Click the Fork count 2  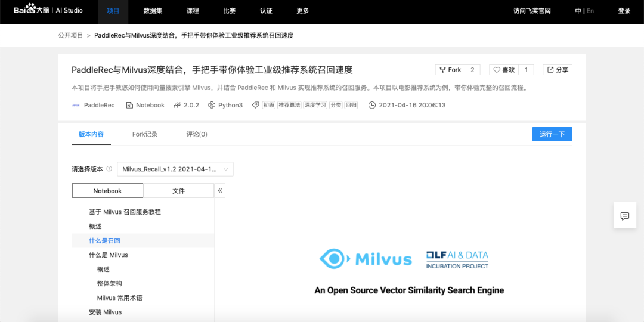point(472,70)
